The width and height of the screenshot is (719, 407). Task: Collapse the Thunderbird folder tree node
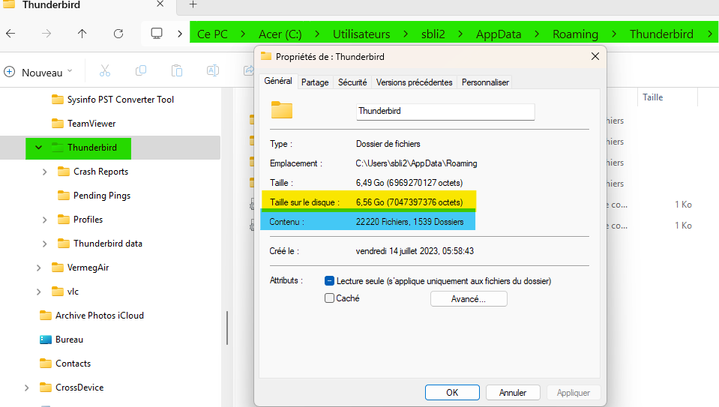click(x=38, y=148)
